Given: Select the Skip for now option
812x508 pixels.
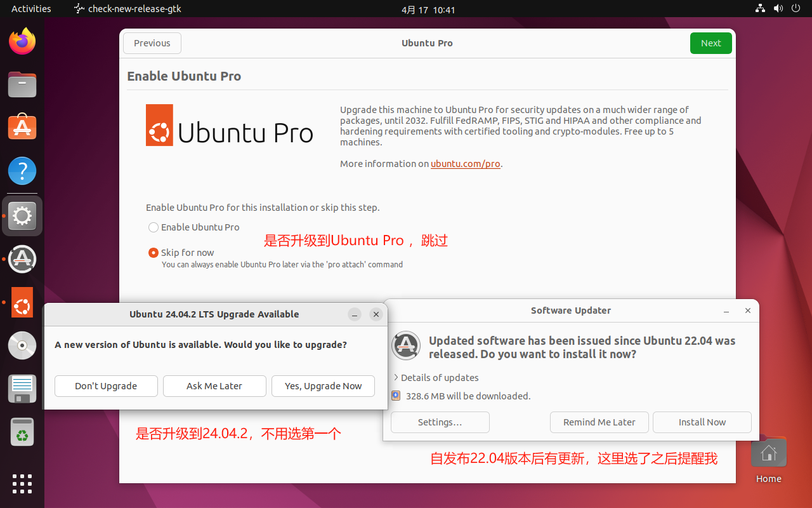Looking at the screenshot, I should coord(153,252).
